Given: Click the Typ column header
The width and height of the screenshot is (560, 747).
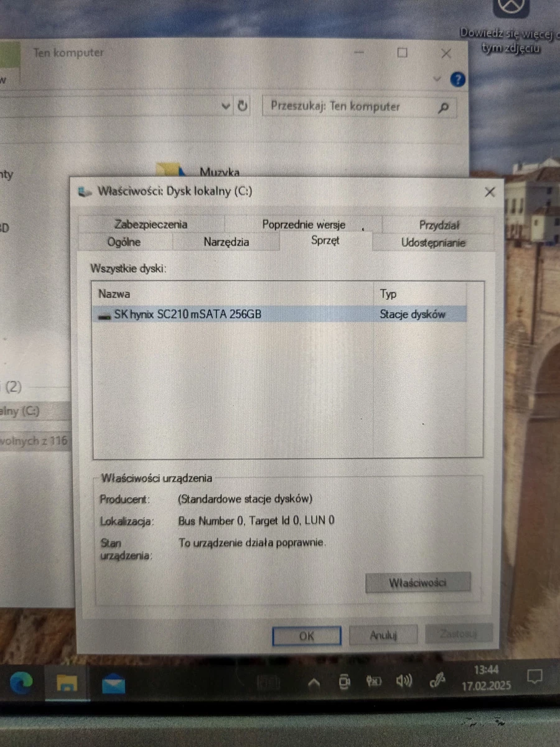Looking at the screenshot, I should click(420, 294).
